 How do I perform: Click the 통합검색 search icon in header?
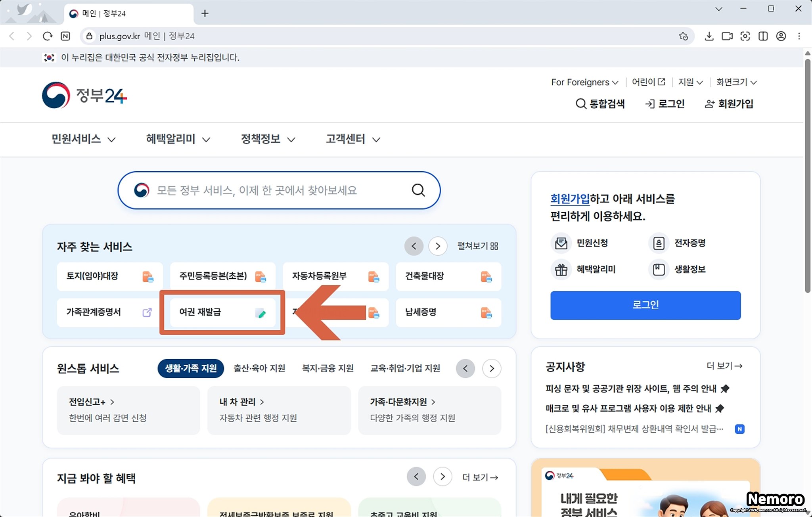(581, 104)
